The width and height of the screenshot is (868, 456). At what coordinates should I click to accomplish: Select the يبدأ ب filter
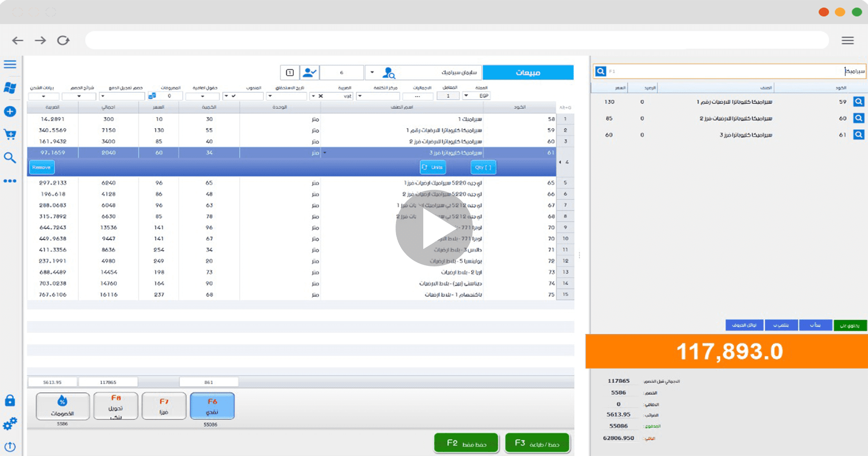pyautogui.click(x=815, y=325)
